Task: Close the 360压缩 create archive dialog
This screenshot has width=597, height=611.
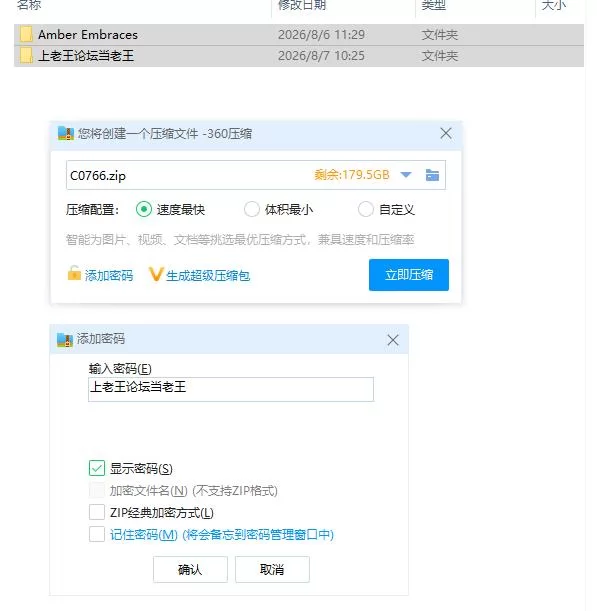Action: 446,133
